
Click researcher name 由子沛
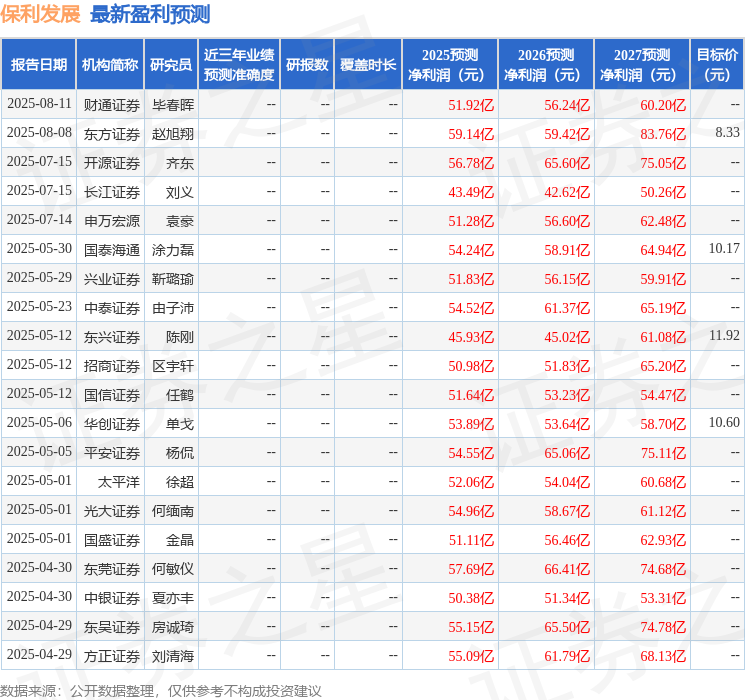coord(173,308)
